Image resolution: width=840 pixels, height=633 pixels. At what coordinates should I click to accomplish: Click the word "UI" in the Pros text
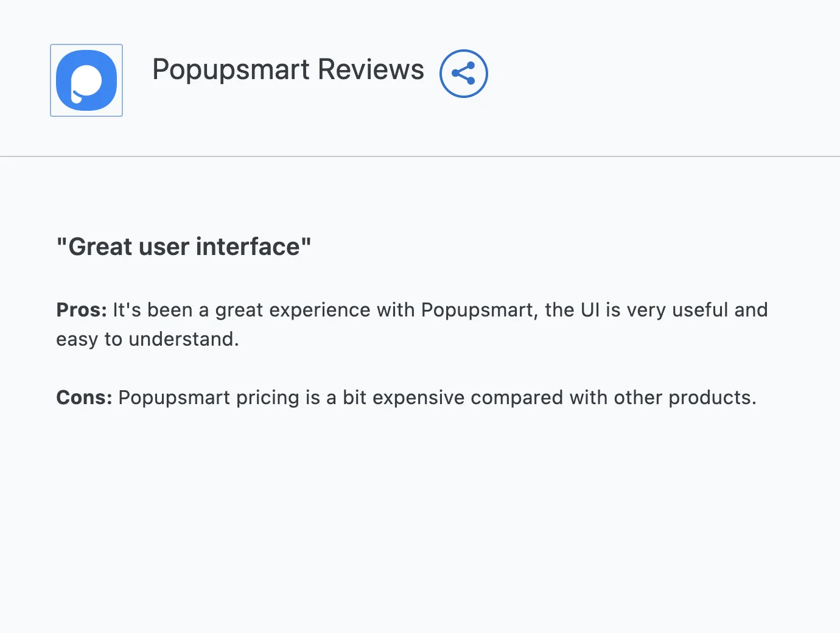(x=590, y=310)
